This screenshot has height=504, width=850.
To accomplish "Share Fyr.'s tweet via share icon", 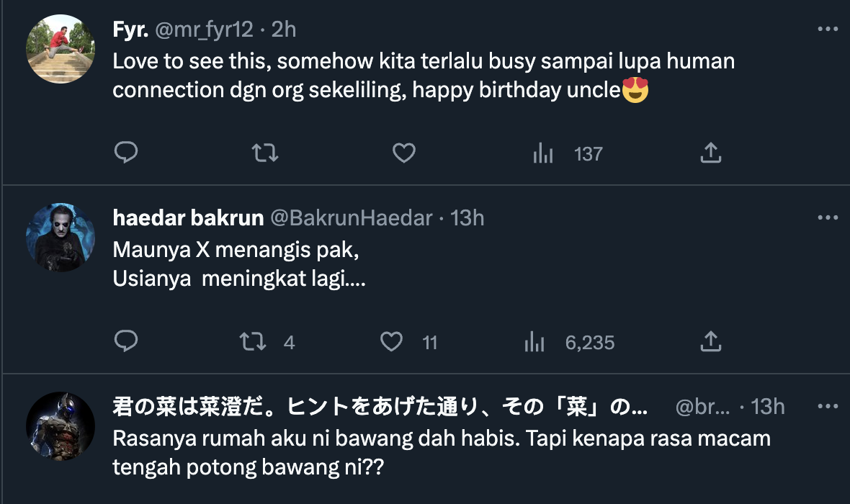I will click(710, 153).
